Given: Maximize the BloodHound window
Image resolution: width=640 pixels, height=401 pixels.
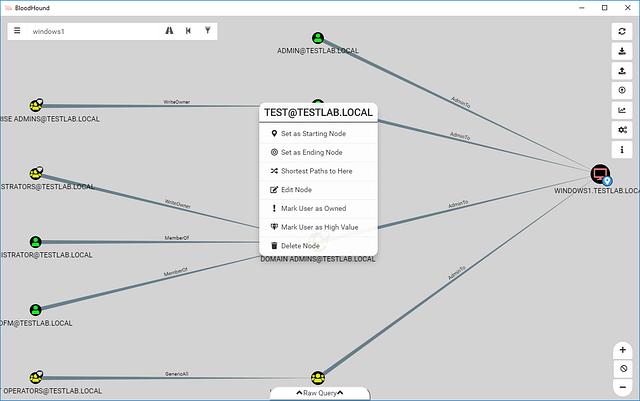Looking at the screenshot, I should click(605, 8).
